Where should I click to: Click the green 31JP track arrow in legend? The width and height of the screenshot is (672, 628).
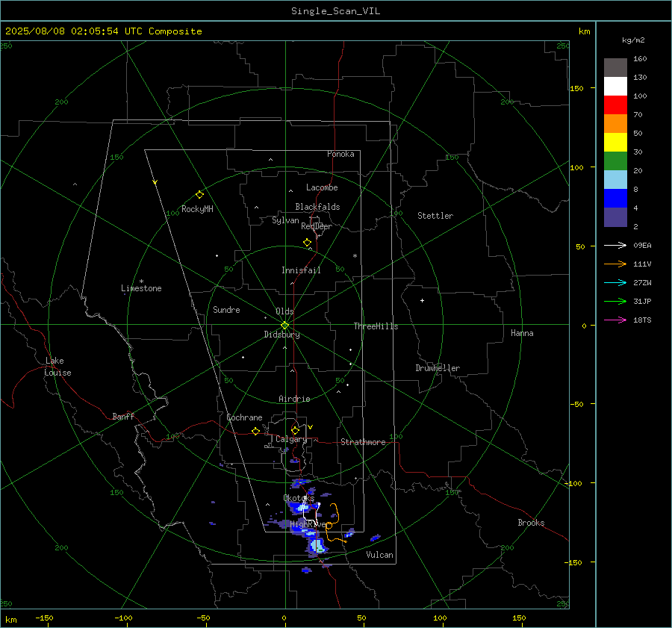pyautogui.click(x=615, y=302)
